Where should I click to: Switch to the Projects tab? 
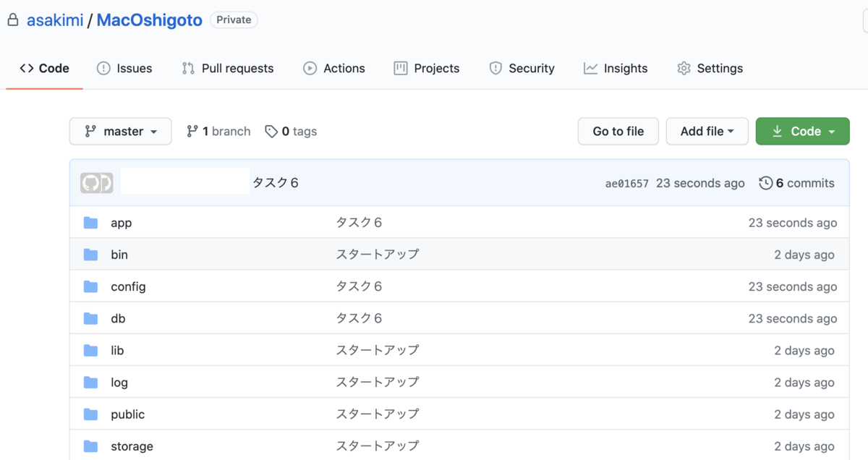pos(427,68)
